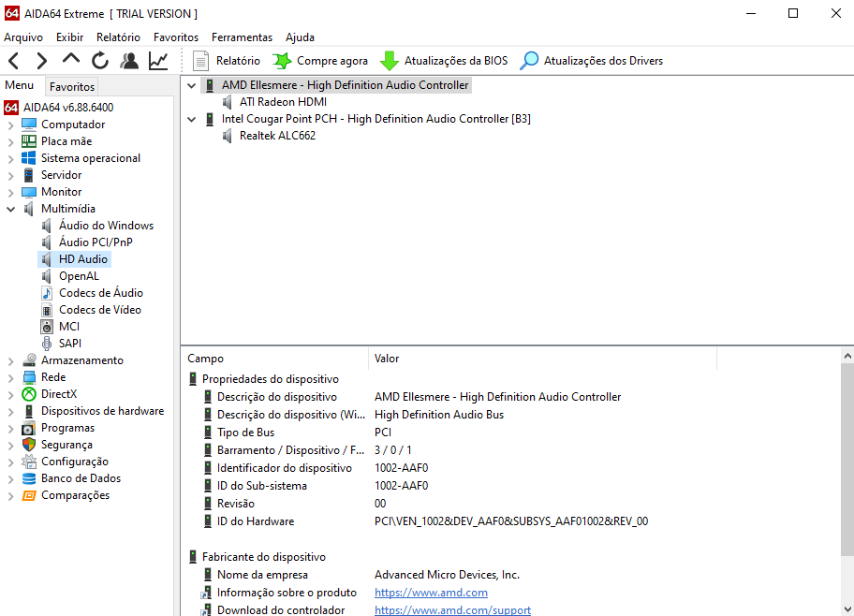Viewport: 854px width, 616px height.
Task: Open Codecs de Vídeo item
Action: 100,310
